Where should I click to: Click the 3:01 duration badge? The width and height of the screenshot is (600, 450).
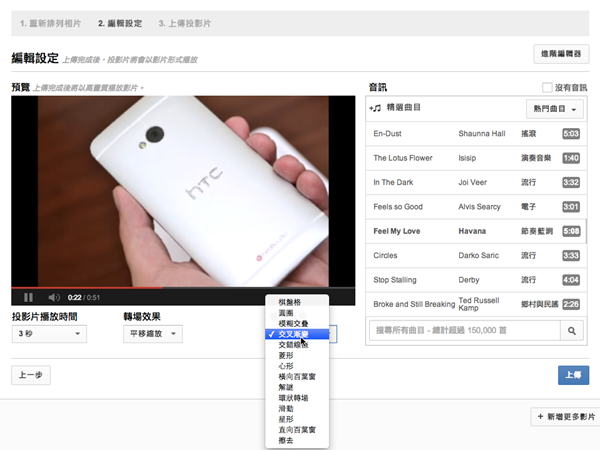[571, 207]
